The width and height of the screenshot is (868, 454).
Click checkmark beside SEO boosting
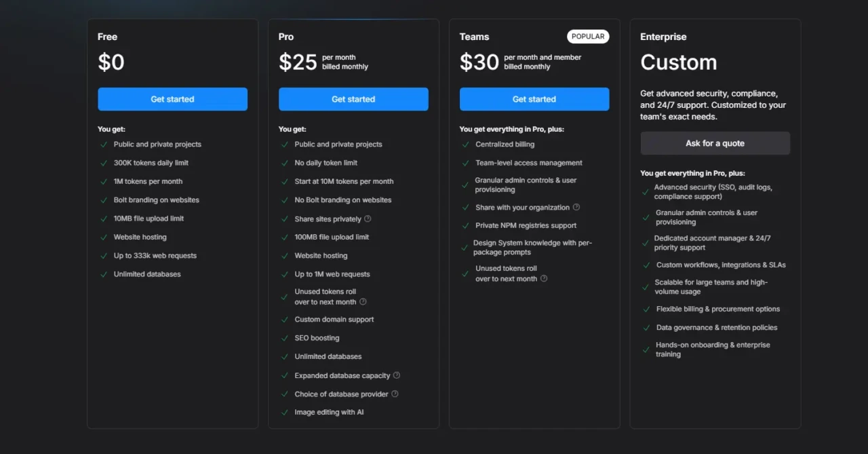[285, 338]
